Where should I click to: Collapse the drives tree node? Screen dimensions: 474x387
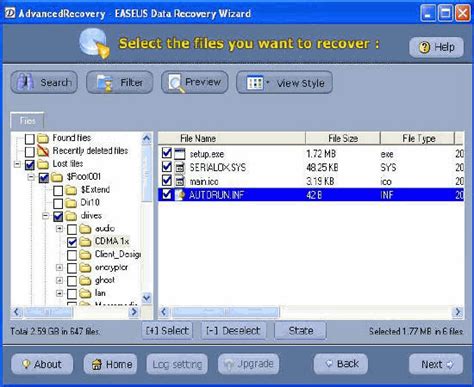[x=46, y=216]
